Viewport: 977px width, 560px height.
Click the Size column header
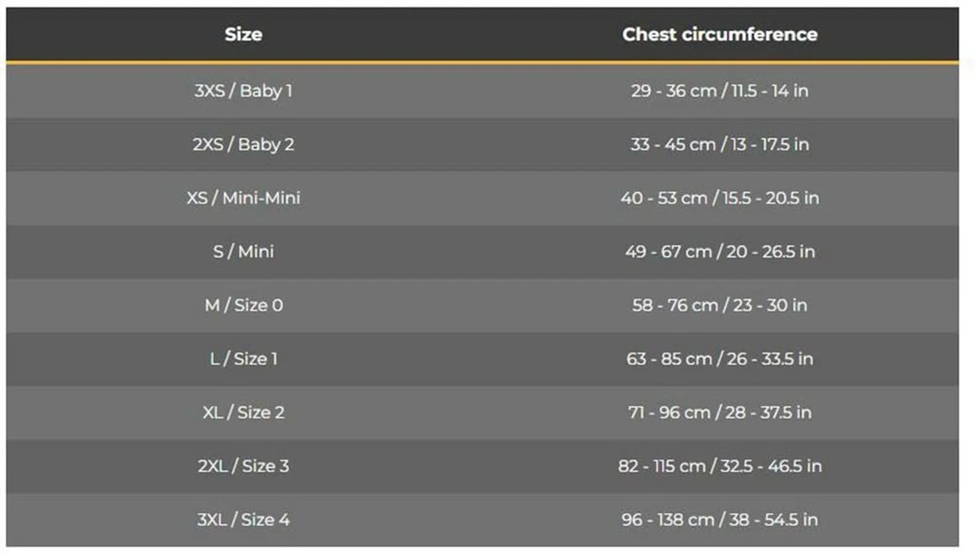(x=243, y=34)
